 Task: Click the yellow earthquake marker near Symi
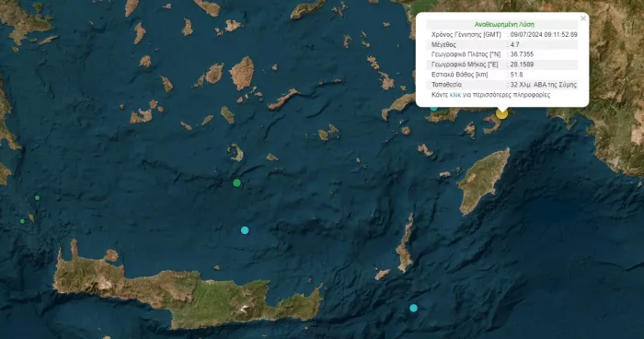[501, 113]
